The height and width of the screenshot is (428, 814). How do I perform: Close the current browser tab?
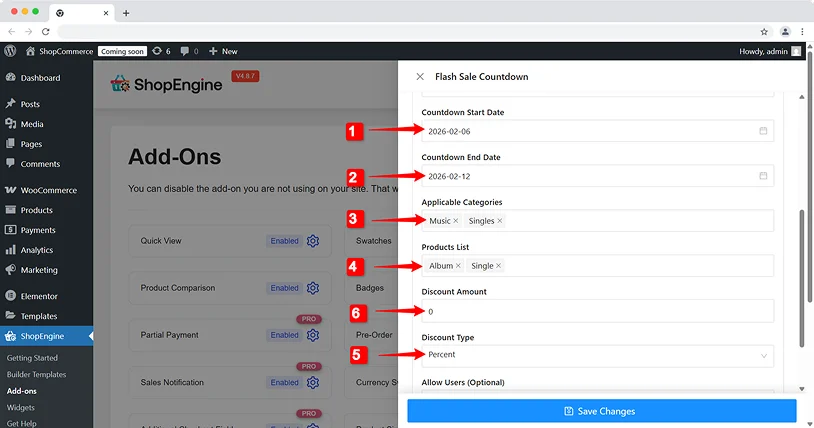pyautogui.click(x=106, y=13)
